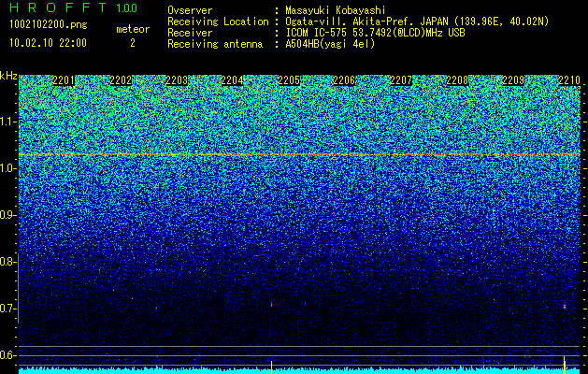Click the 2201 time marker

(64, 80)
